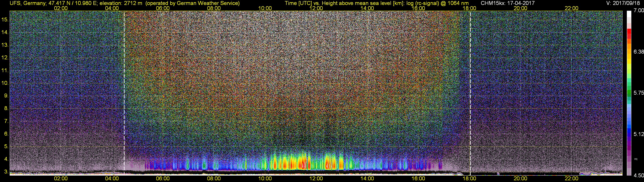This screenshot has width=644, height=182.
Task: Select the 6.38 value on the color scale
Action: 638,52
